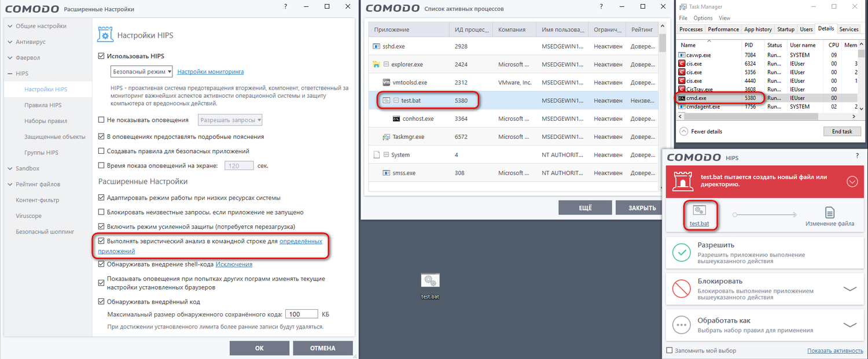Toggle heuristic command-line analysis checkbox

tap(102, 241)
